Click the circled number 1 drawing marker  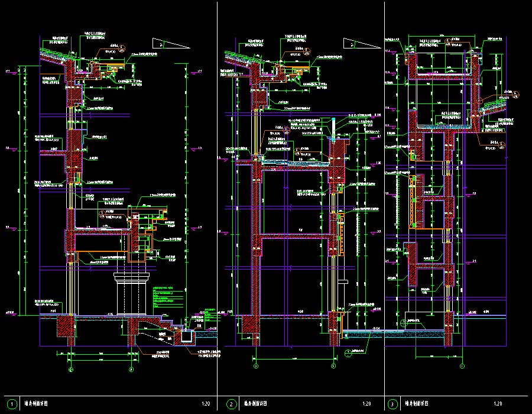pos(12,404)
